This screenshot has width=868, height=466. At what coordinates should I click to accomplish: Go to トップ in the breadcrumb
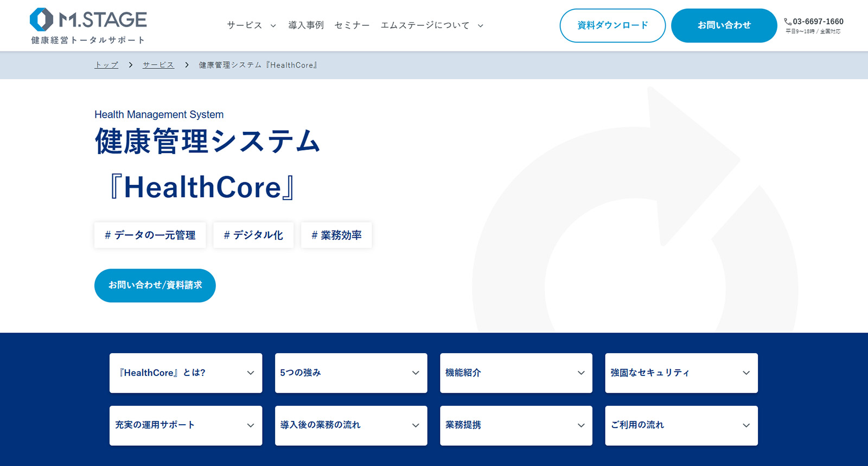[106, 65]
